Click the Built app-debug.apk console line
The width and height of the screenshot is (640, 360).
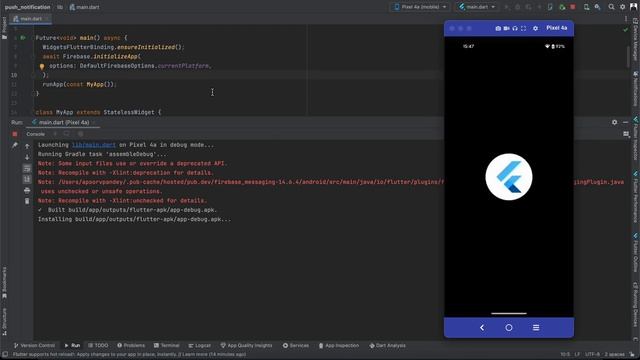pos(127,210)
